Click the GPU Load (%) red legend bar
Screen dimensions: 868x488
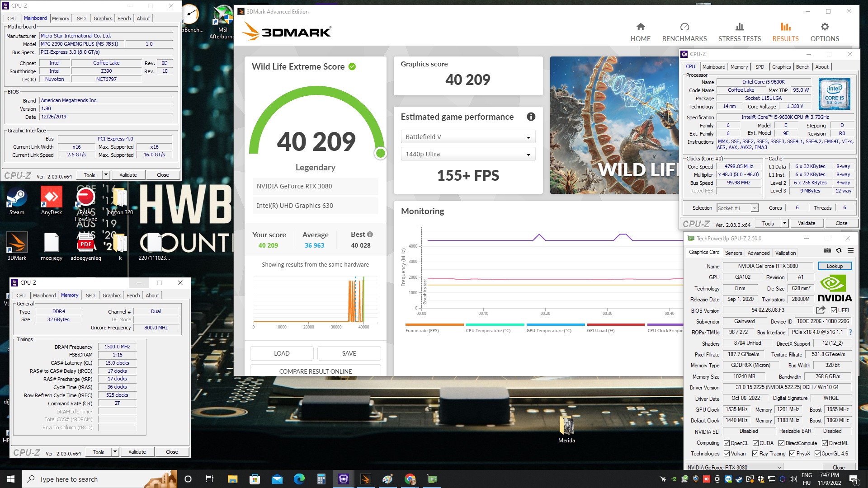coord(616,324)
